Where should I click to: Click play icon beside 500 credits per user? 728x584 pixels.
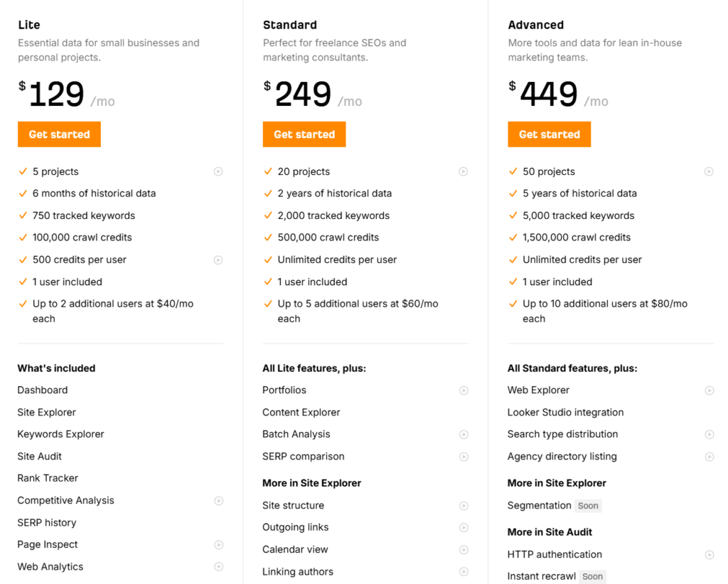[218, 260]
